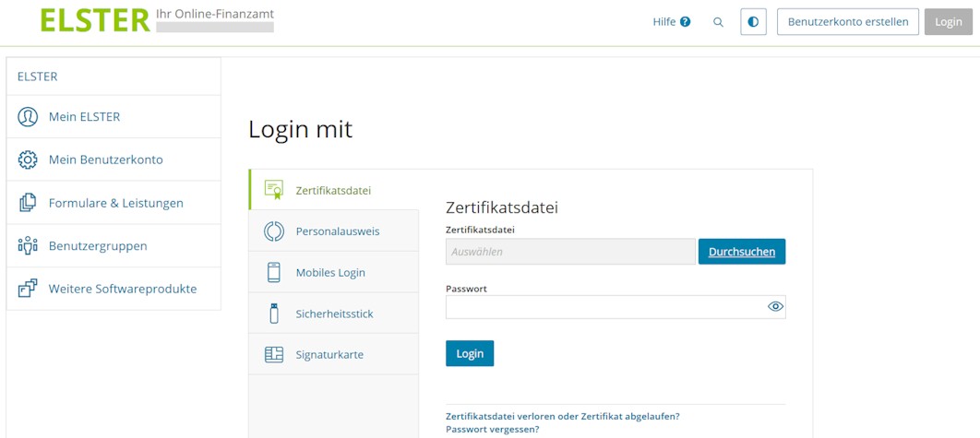
Task: Click the blue Login button
Action: coord(470,353)
